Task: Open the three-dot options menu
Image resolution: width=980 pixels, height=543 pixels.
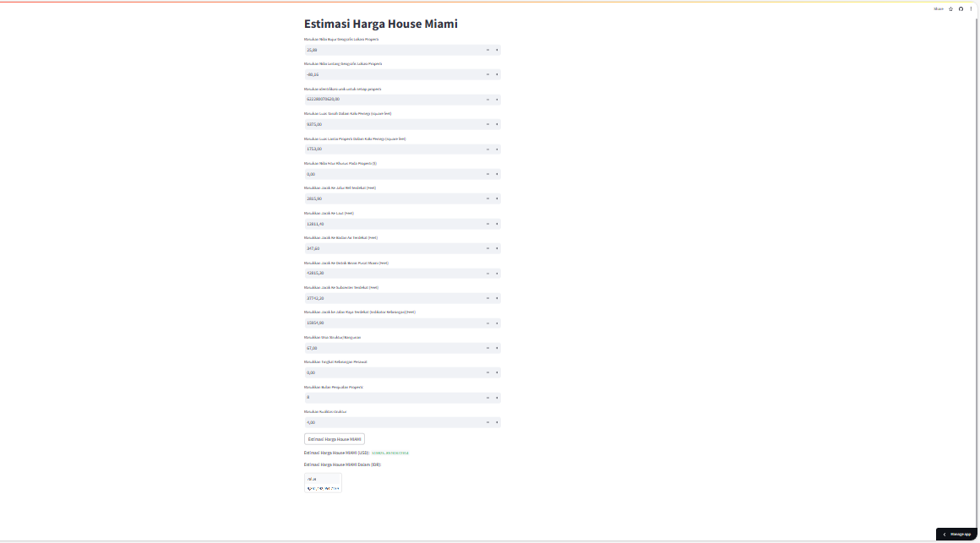Action: point(971,8)
